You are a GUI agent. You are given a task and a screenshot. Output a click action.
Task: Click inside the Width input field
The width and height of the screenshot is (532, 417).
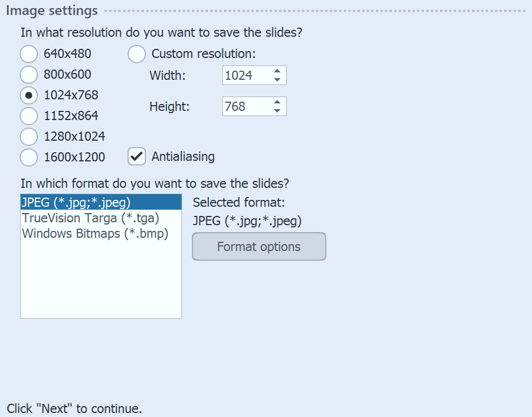coord(247,75)
